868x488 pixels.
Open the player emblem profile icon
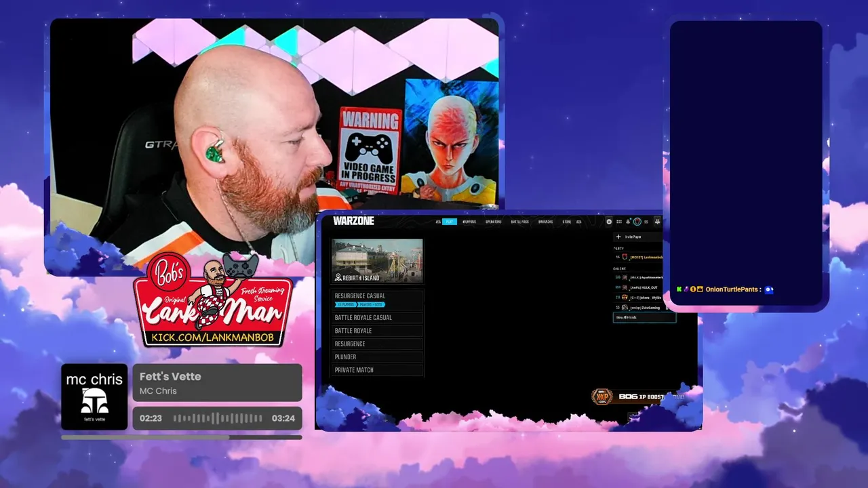[637, 222]
